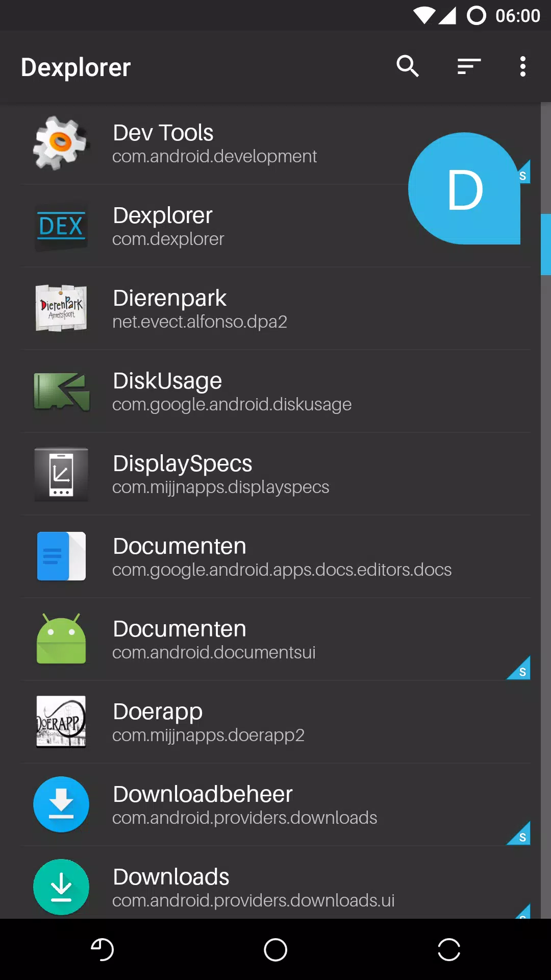Viewport: 551px width, 980px height.
Task: Tap the green DiskUsage icon
Action: click(x=61, y=391)
